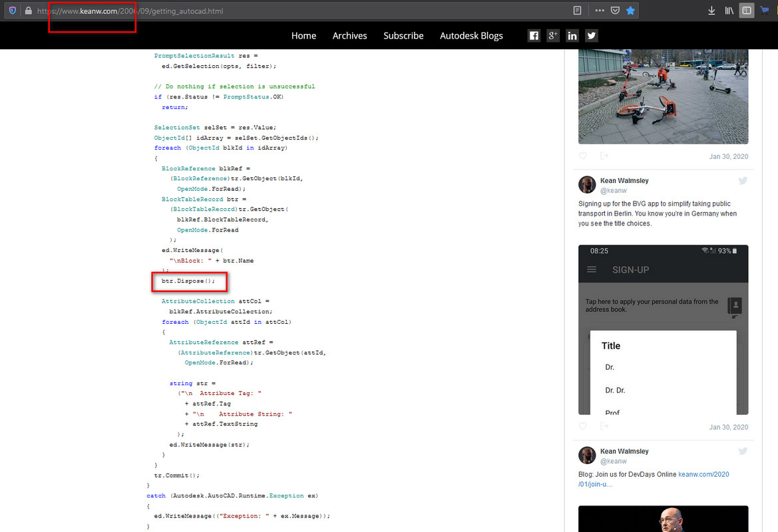Click the 'string str =' code line
Image resolution: width=778 pixels, height=532 pixels.
192,383
